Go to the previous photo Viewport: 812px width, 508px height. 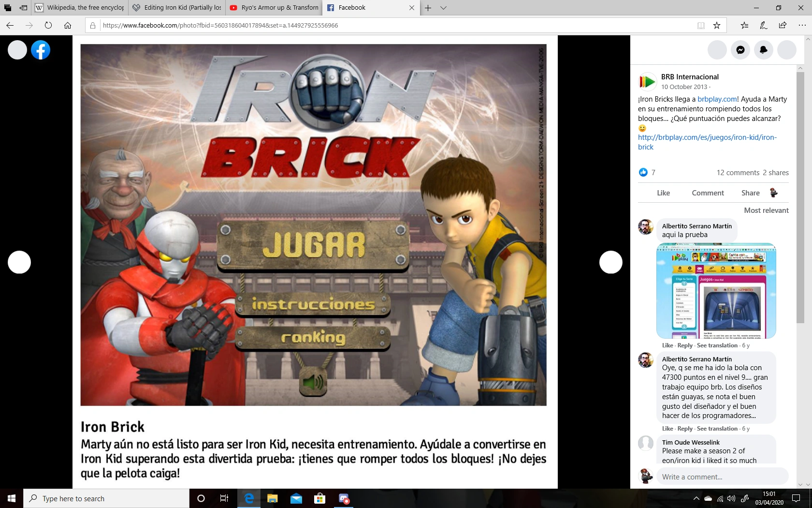tap(19, 262)
